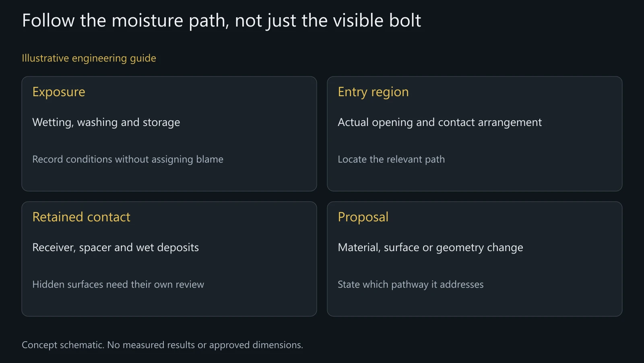Click 'Actual opening and contact arrangement' text

[x=440, y=122]
